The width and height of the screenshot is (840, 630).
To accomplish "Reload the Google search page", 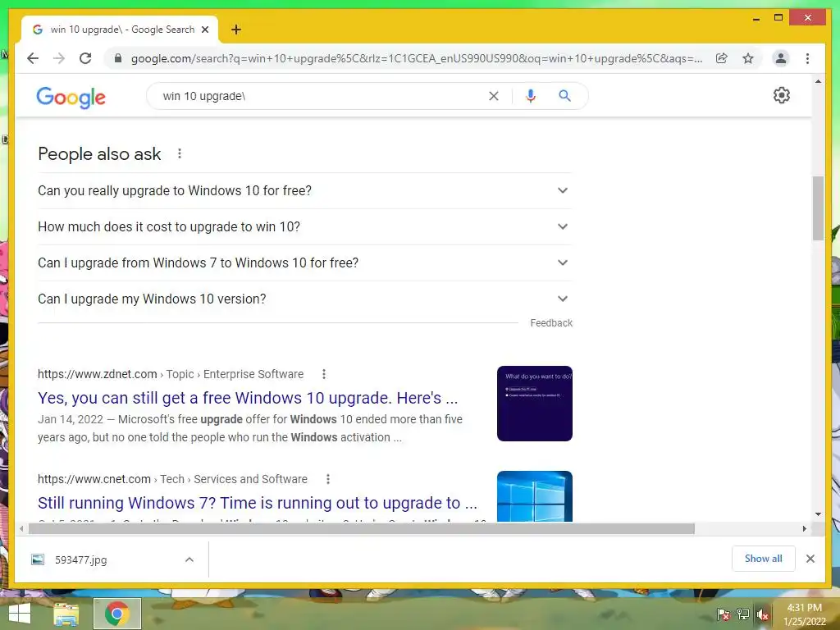I will (85, 58).
